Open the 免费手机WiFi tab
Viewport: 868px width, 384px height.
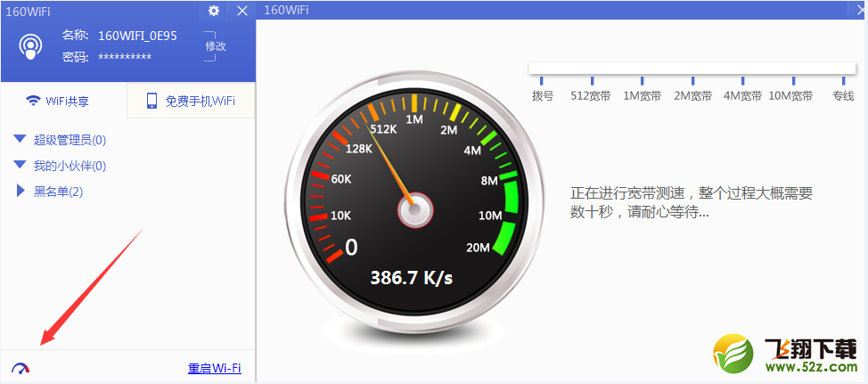pos(191,101)
